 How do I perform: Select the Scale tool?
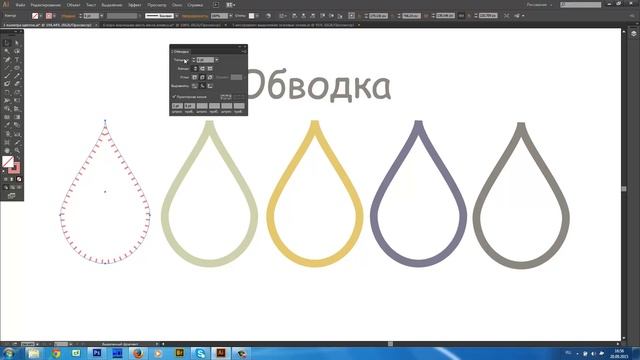tap(17, 92)
